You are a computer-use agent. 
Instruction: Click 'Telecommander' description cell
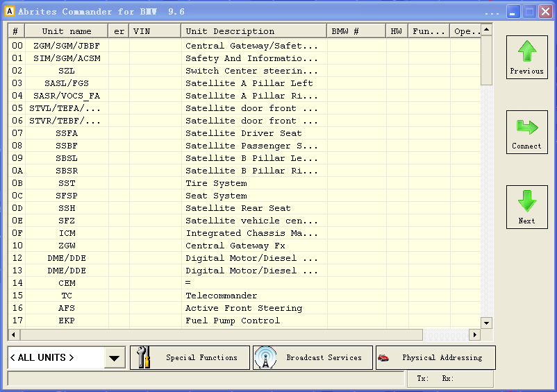pyautogui.click(x=222, y=296)
